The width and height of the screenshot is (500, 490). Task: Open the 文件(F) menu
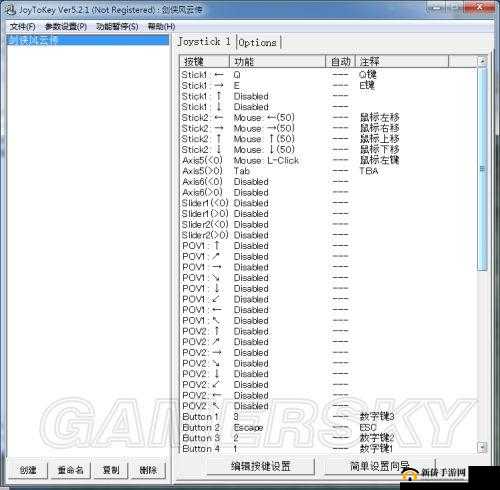pyautogui.click(x=23, y=27)
